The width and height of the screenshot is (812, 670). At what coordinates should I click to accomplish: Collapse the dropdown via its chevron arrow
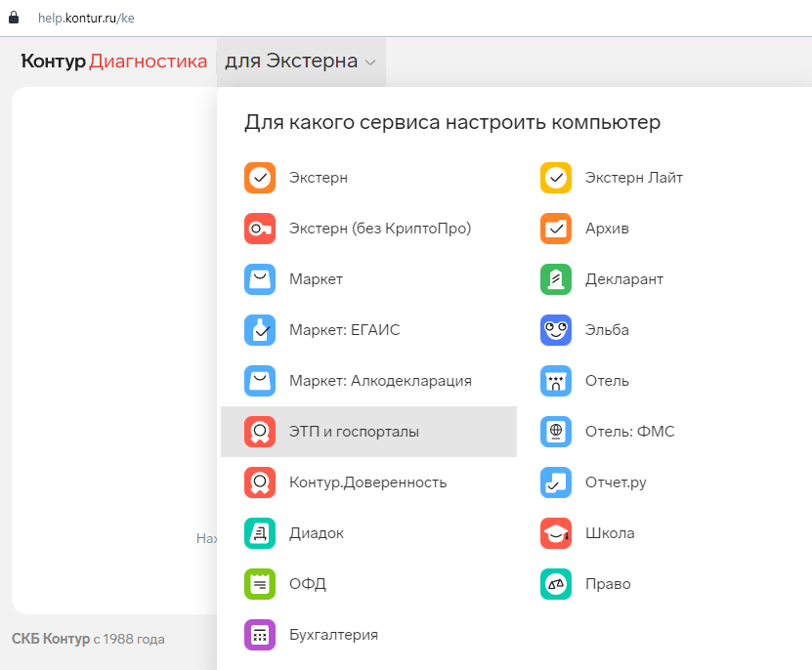pos(370,63)
